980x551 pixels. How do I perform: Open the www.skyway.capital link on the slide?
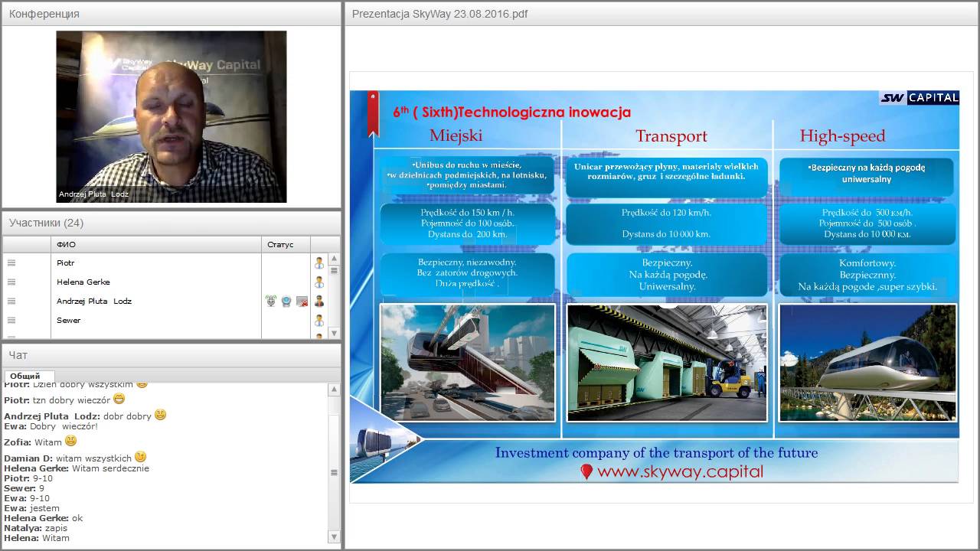pos(680,471)
